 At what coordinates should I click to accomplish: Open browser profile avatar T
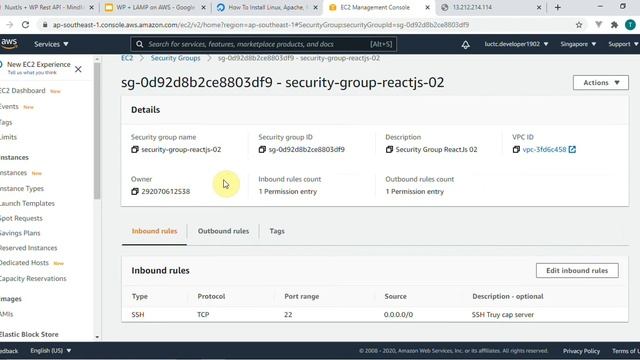(x=630, y=25)
